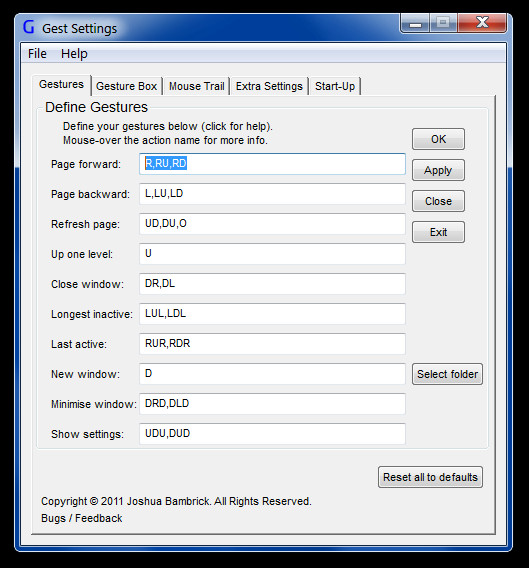The width and height of the screenshot is (529, 568).
Task: Click the Close window gesture field
Action: pos(272,284)
